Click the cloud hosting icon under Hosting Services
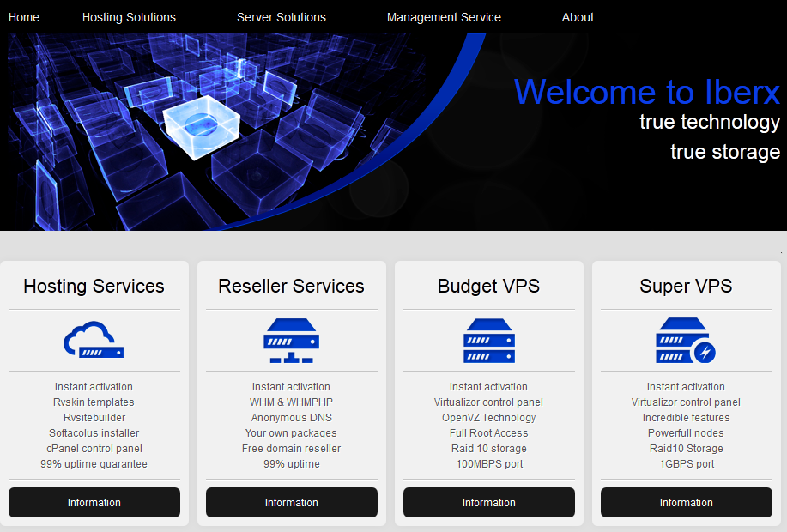This screenshot has width=787, height=532. point(94,340)
